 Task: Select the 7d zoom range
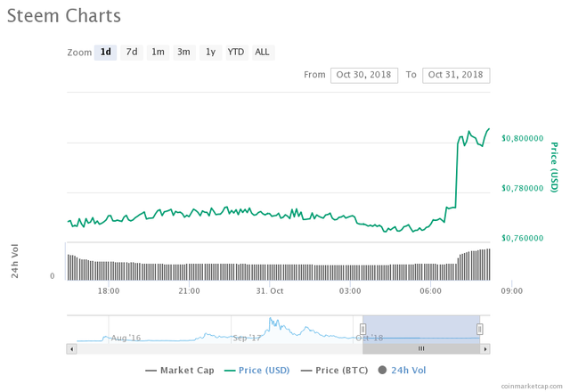pos(132,53)
